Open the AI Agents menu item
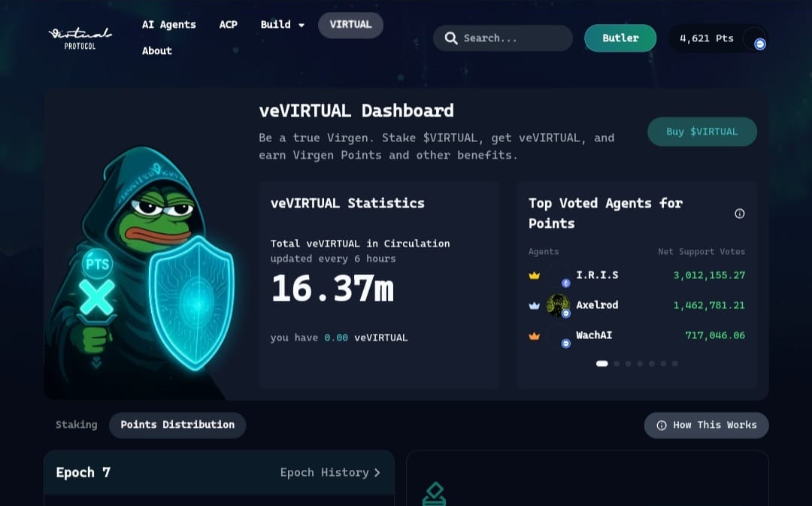Viewport: 812px width, 506px height. pos(169,25)
